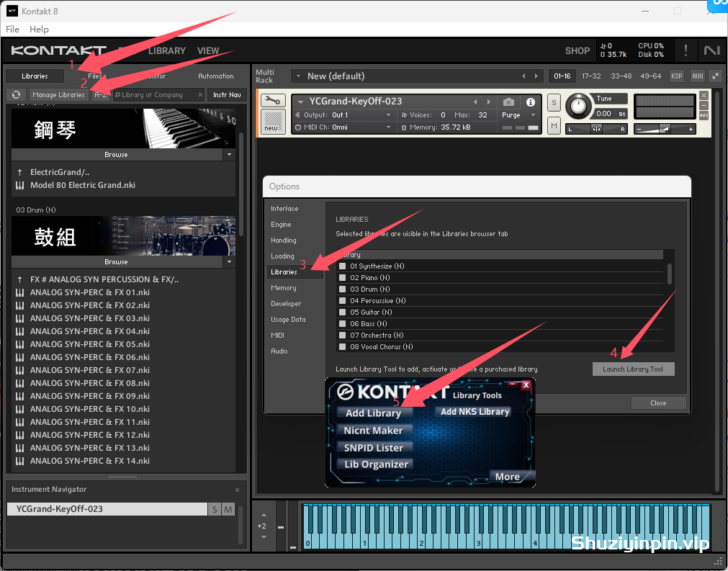Check the 01 Synthesize (N) library box
The image size is (728, 571).
(x=343, y=266)
